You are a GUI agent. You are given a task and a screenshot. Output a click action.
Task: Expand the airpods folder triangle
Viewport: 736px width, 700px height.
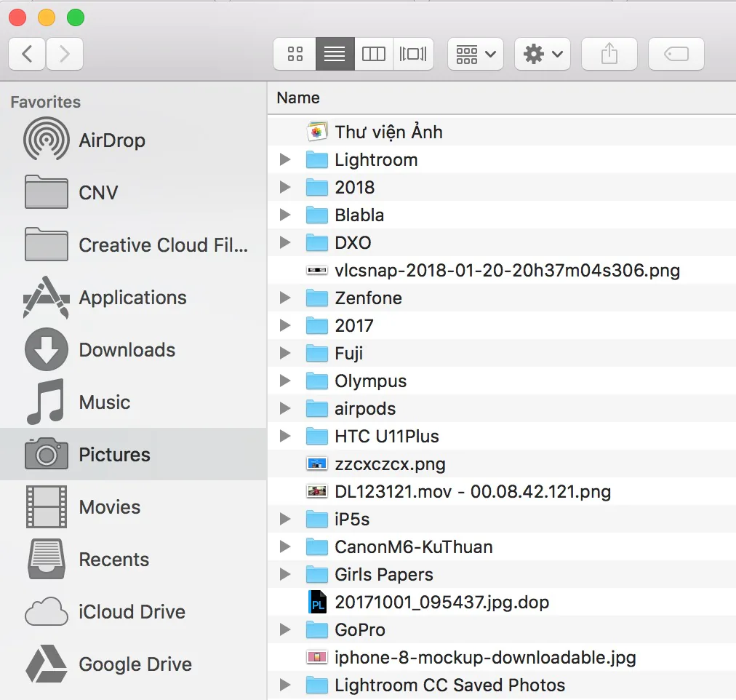(x=285, y=408)
